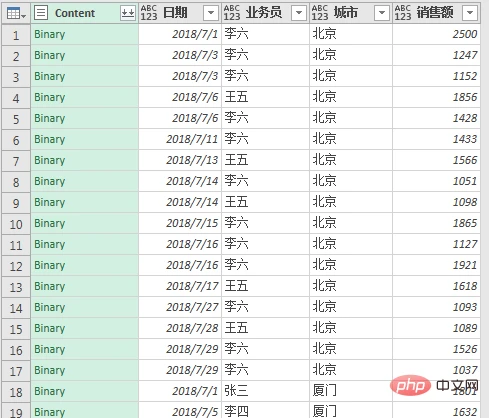The image size is (489, 418).
Task: Open the 城市 column filter dropdown
Action: (x=382, y=13)
